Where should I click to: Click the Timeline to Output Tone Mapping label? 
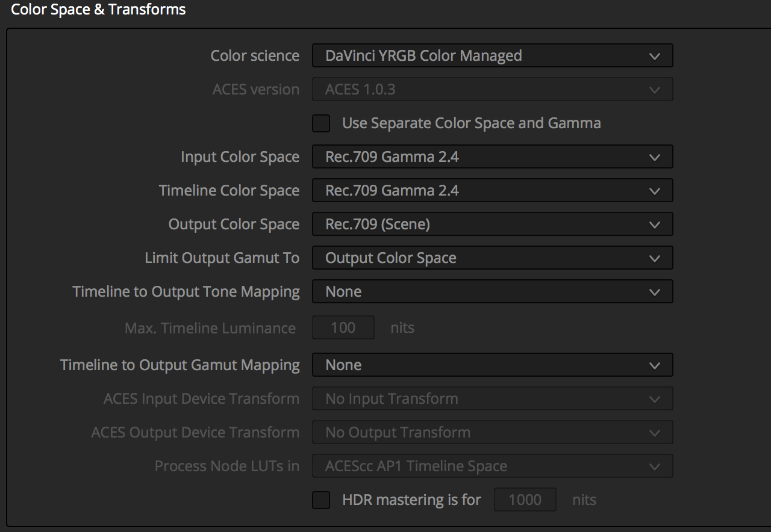pyautogui.click(x=186, y=291)
